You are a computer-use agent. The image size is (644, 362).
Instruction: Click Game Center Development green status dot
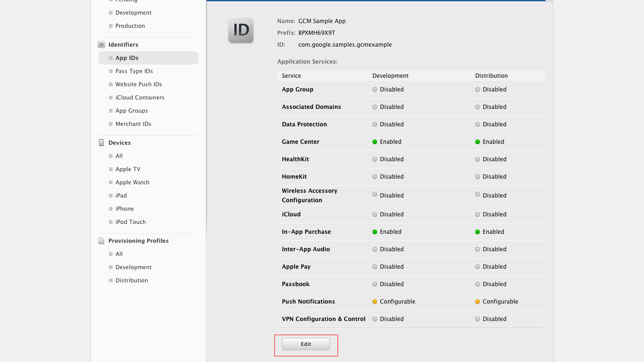(x=375, y=142)
